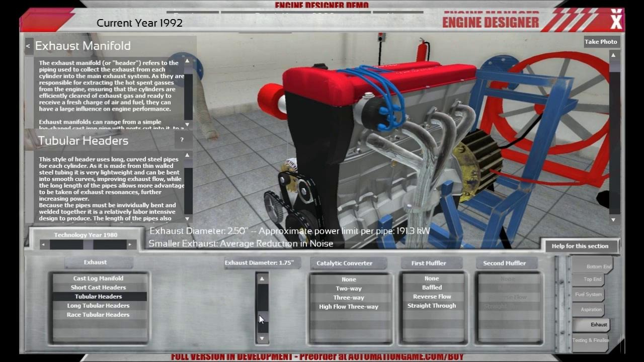The image size is (644, 362).
Task: Collapse Exhaust Manifold panel back arrow
Action: tap(28, 46)
